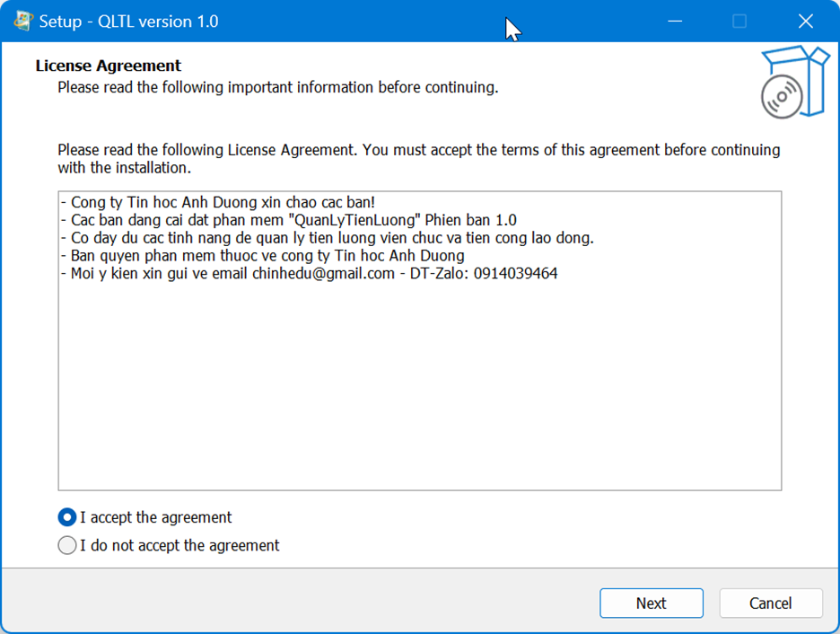Image resolution: width=840 pixels, height=634 pixels.
Task: Minimize the Setup window
Action: [672, 21]
